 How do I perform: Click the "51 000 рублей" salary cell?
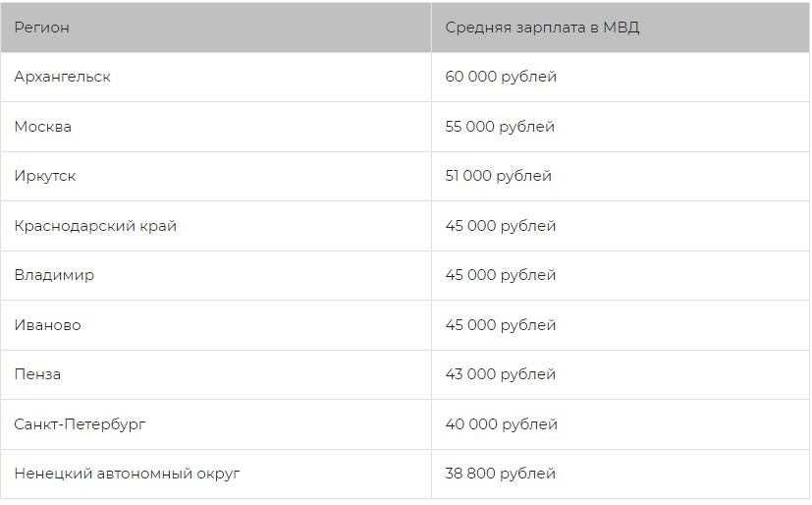498,176
